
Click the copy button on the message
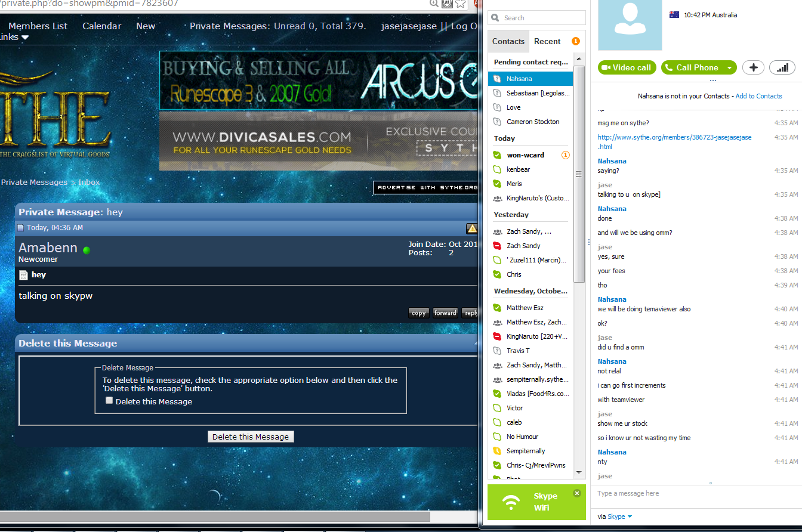[x=419, y=313]
